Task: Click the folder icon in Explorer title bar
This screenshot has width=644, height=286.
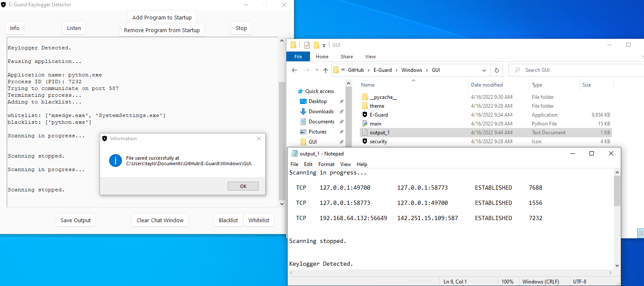Action: pos(294,45)
